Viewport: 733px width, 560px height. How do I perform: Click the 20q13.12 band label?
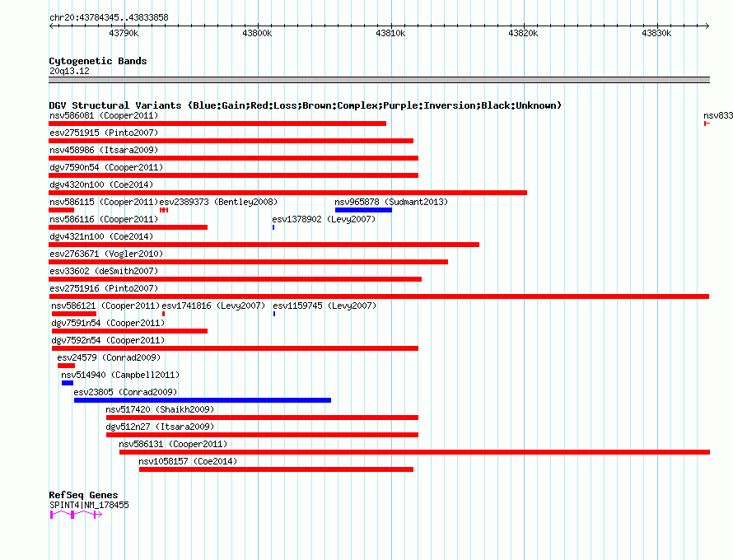(69, 71)
